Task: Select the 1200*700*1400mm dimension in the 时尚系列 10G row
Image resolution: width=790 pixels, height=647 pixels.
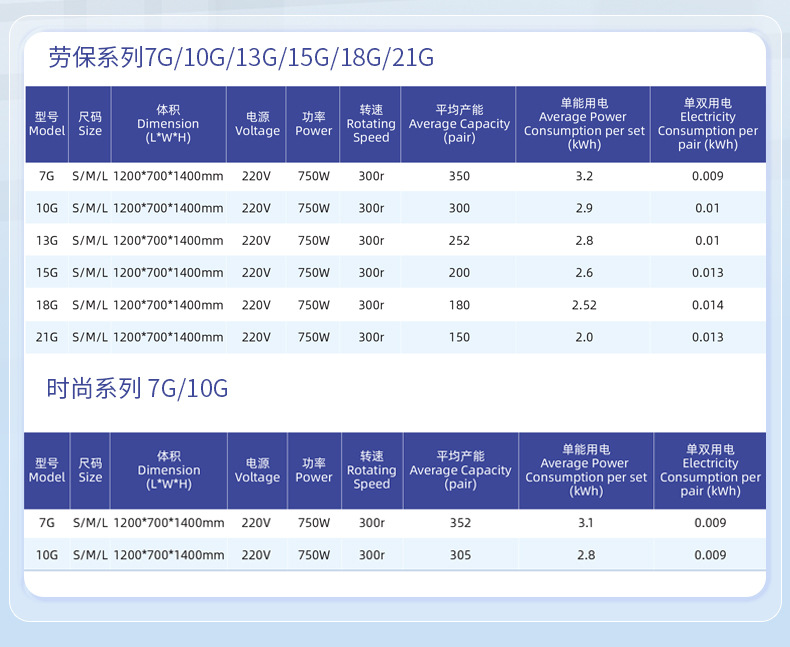Action: (169, 555)
